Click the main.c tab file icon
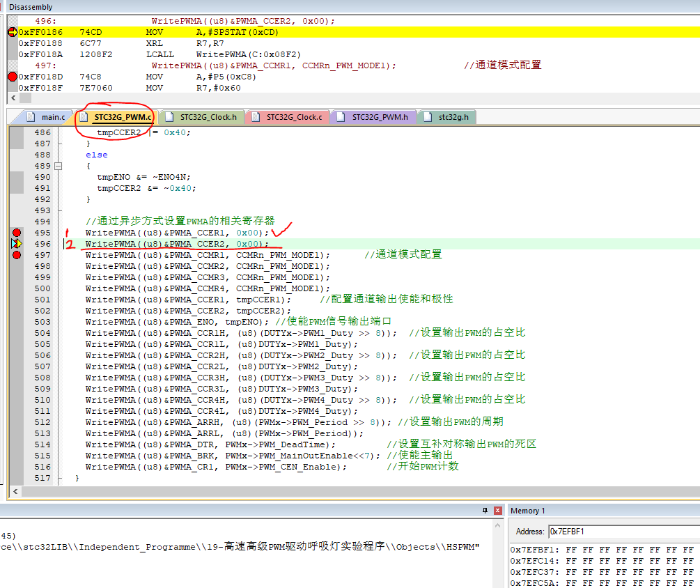Screen dimensions: 700x588 31,117
